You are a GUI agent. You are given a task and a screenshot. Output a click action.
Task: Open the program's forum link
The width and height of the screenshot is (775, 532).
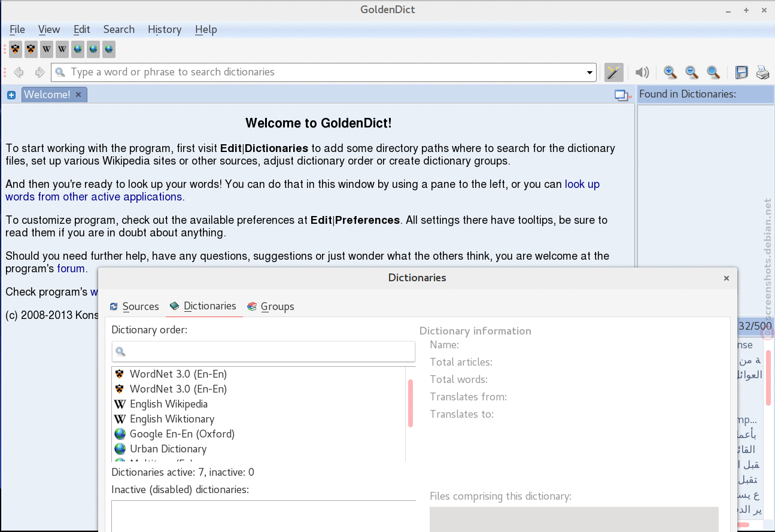click(x=71, y=269)
